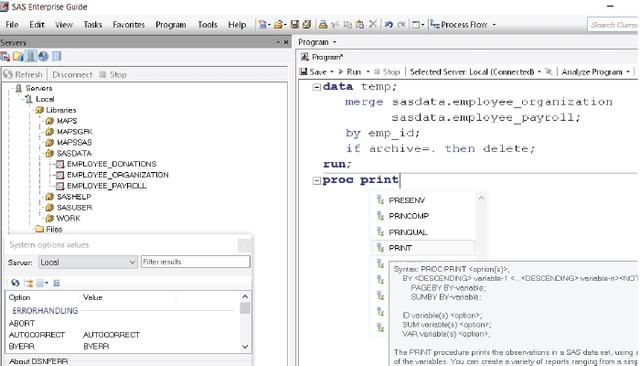Click Refresh in the Servers panel
The image size is (640, 366).
click(x=23, y=75)
